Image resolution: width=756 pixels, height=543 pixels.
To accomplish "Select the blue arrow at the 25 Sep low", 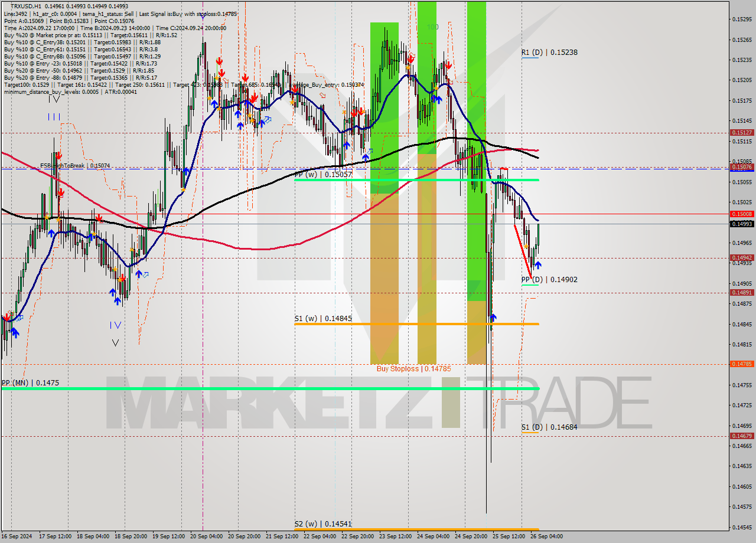I will tap(493, 318).
